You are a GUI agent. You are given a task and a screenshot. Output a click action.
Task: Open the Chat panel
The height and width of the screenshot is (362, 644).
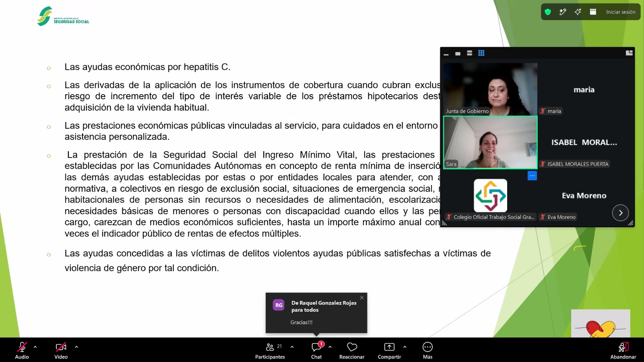pyautogui.click(x=317, y=350)
